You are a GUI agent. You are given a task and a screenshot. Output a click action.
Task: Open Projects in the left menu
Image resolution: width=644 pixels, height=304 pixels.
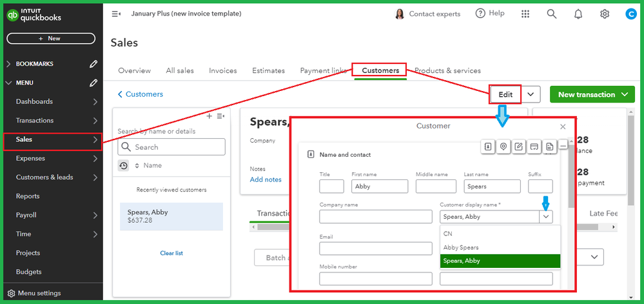[x=28, y=253]
